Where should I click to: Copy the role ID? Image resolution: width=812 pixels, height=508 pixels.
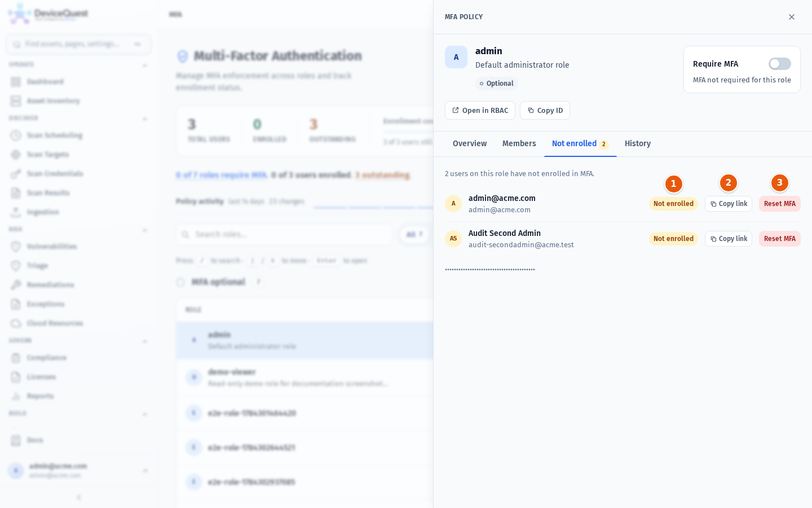[x=545, y=111]
